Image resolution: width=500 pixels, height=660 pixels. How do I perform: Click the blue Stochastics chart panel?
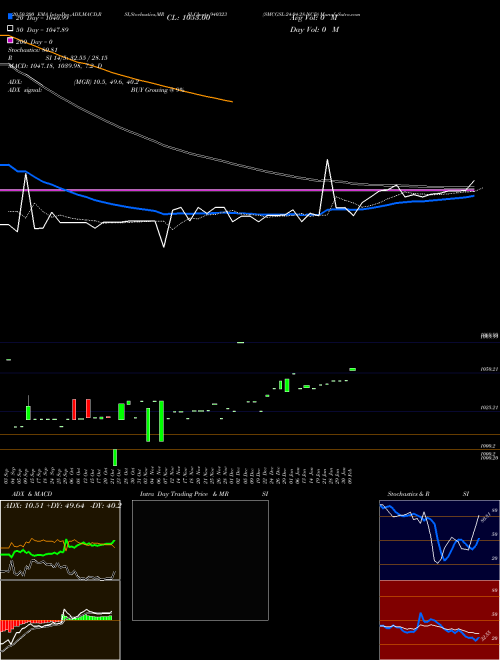pos(439,540)
